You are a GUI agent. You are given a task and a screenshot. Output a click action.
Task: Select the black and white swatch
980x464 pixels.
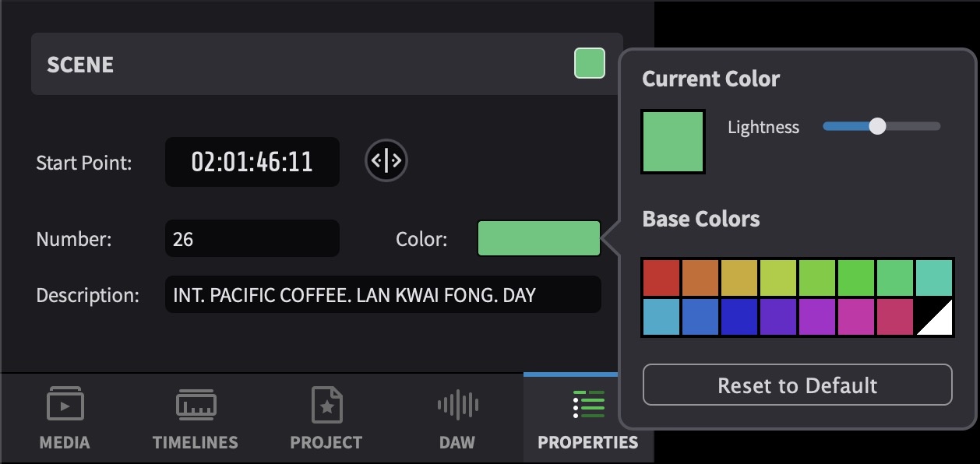coord(934,317)
